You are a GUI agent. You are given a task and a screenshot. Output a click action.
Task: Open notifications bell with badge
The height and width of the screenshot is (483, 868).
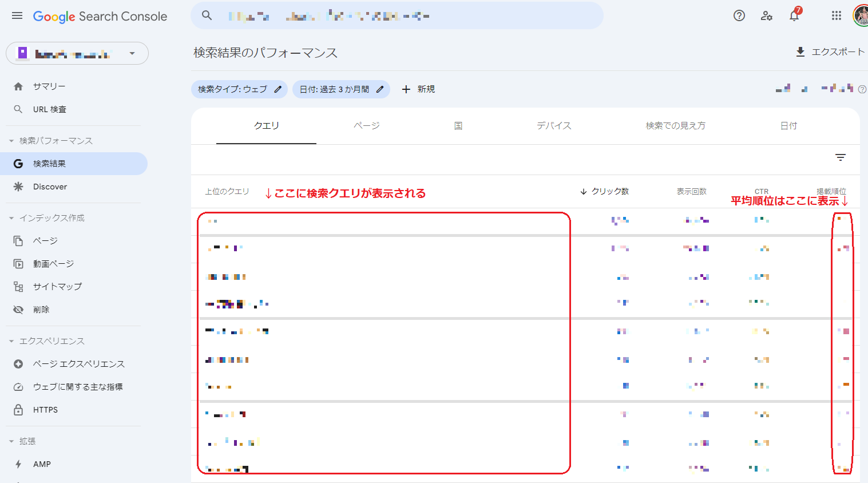(x=794, y=16)
